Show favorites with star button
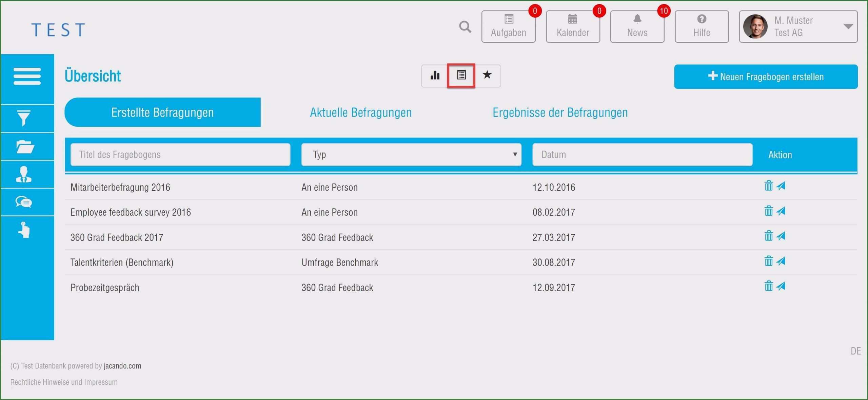 (x=487, y=75)
